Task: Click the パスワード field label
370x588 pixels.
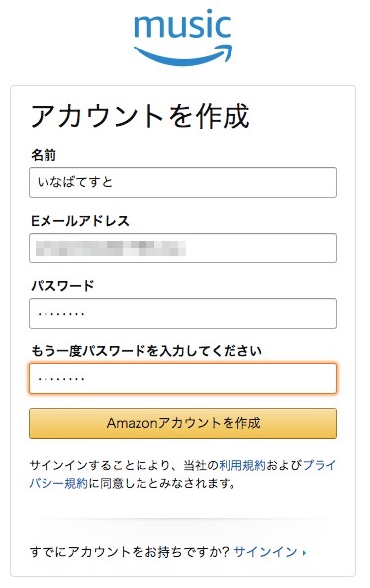Action: tap(62, 286)
